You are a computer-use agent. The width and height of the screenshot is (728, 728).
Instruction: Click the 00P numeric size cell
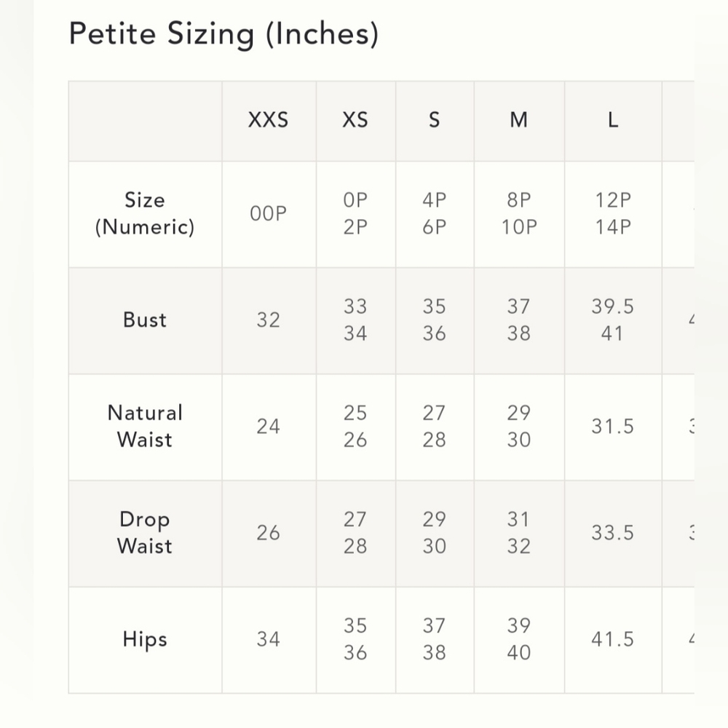tap(269, 213)
